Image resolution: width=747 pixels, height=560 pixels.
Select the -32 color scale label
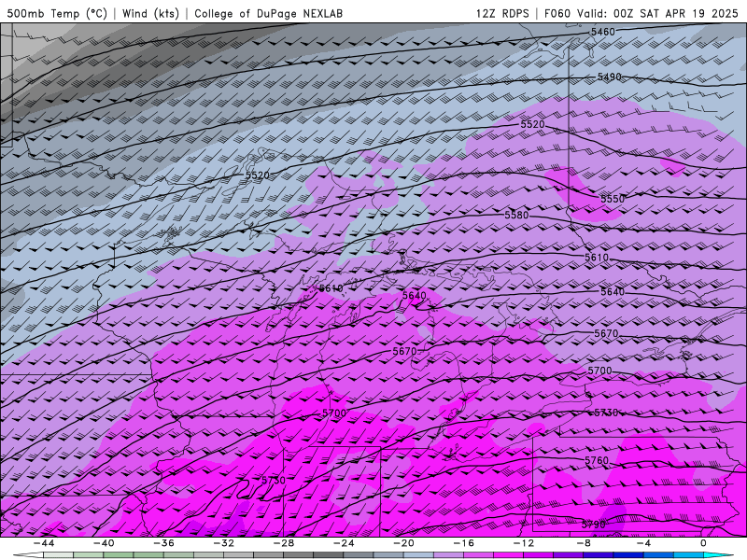click(223, 543)
